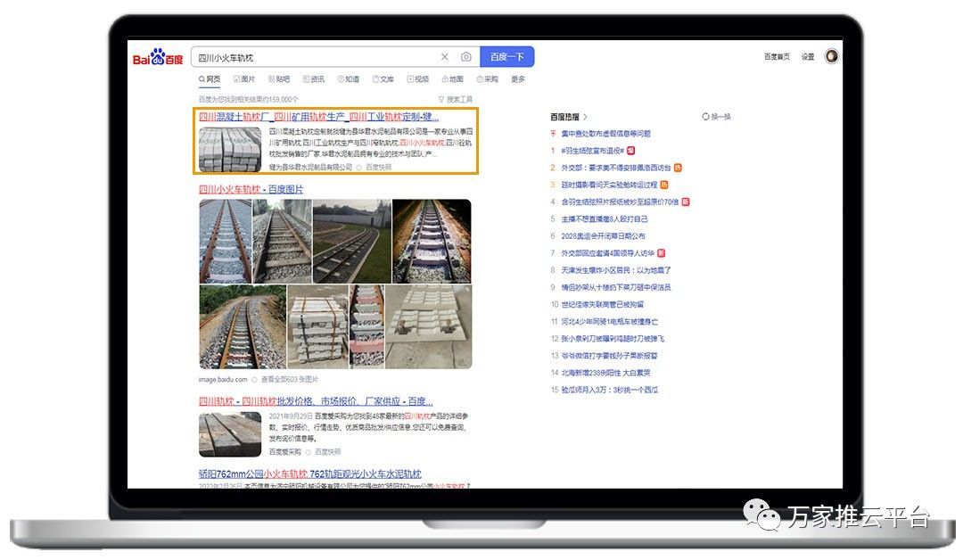Screen dimensions: 963x560
Task: Click the 四川小火车轨枕 search input field
Action: click(x=312, y=57)
